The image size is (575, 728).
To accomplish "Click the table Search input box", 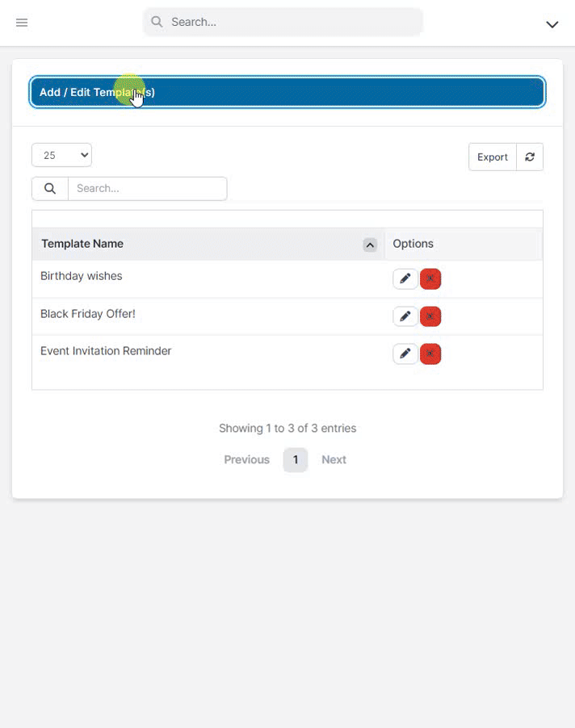I will pyautogui.click(x=147, y=189).
